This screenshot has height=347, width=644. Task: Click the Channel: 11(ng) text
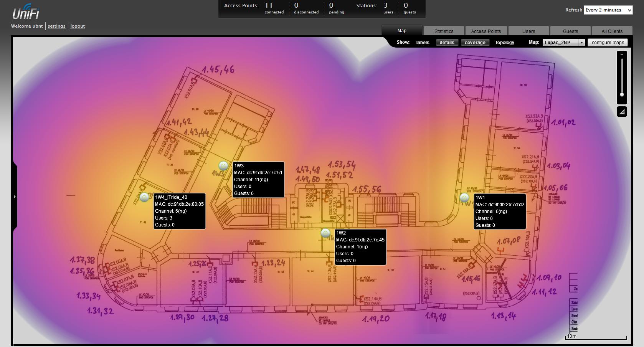251,180
